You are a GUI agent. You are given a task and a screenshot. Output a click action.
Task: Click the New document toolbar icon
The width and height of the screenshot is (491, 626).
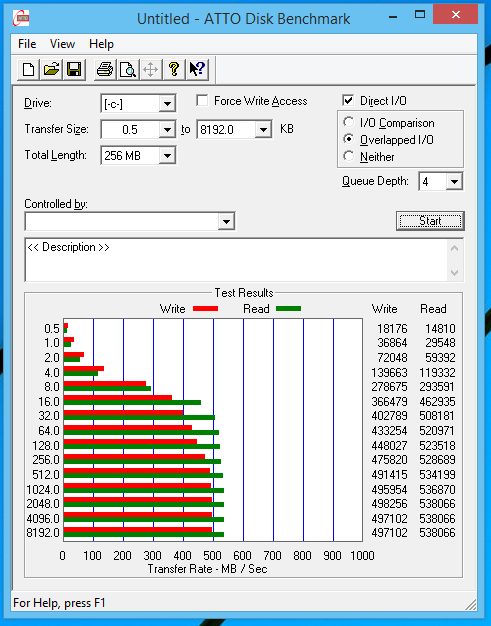click(28, 69)
